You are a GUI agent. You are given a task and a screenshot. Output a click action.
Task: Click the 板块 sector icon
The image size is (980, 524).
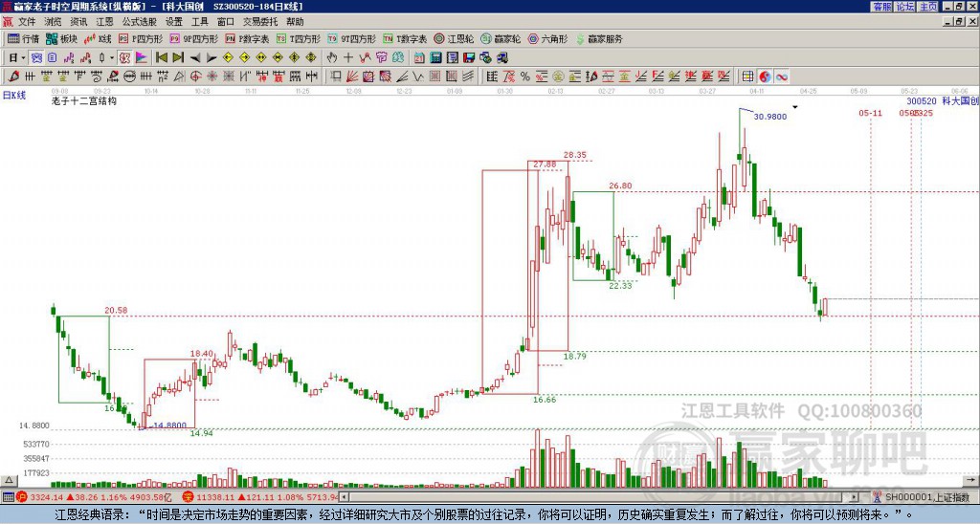tap(61, 38)
